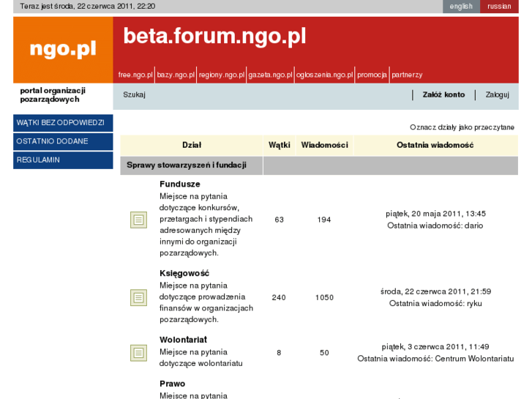The width and height of the screenshot is (532, 399).
Task: Open Wątki bez odpowiedzi sidebar item
Action: point(63,123)
